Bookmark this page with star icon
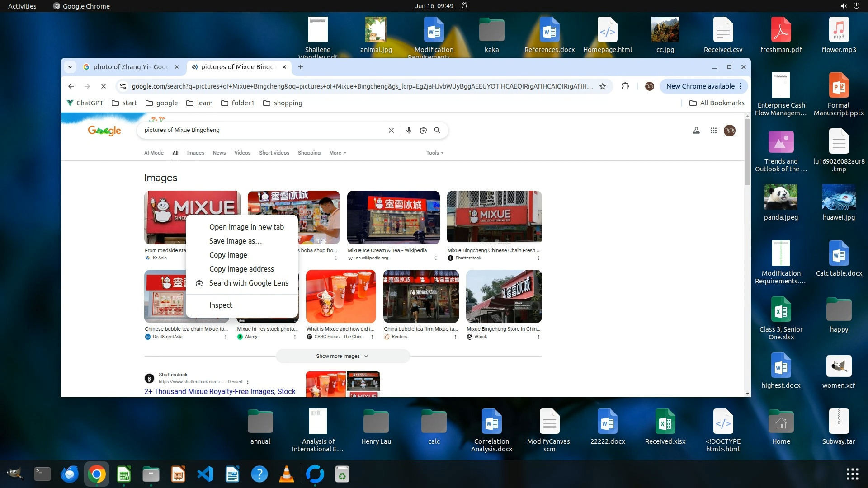This screenshot has height=488, width=868. (x=602, y=86)
